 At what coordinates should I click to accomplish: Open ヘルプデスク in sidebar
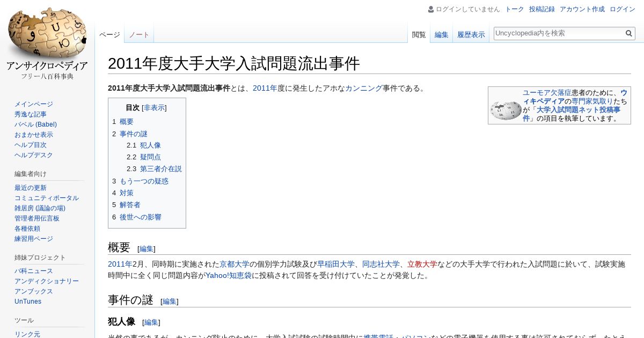pyautogui.click(x=34, y=155)
